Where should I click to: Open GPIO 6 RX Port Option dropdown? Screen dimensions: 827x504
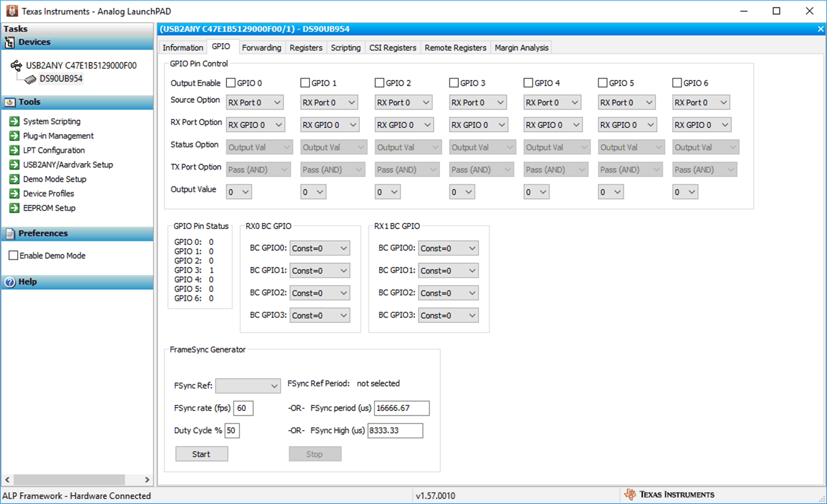click(701, 125)
